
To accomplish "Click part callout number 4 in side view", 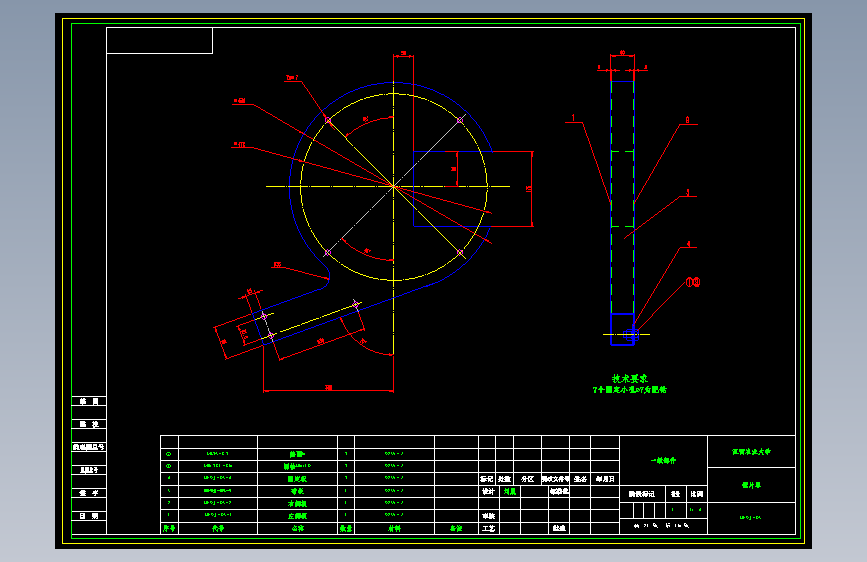I will coord(688,243).
